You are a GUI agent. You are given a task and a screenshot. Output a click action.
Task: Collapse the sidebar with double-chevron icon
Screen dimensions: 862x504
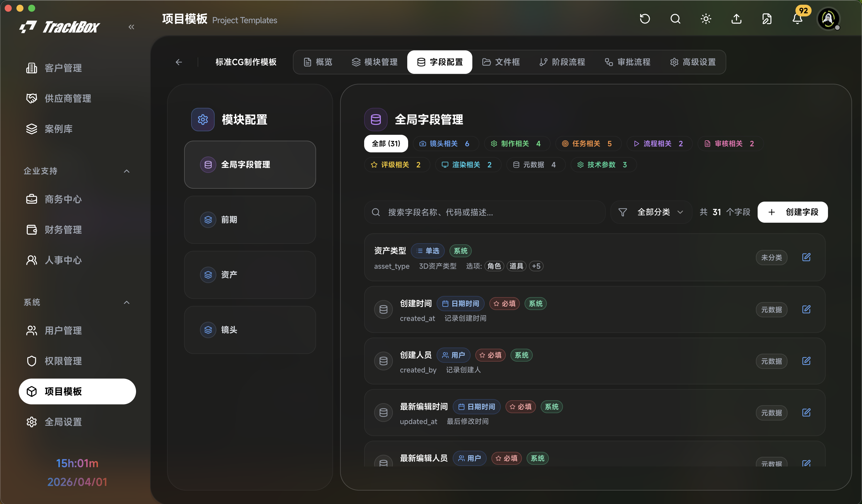point(131,27)
